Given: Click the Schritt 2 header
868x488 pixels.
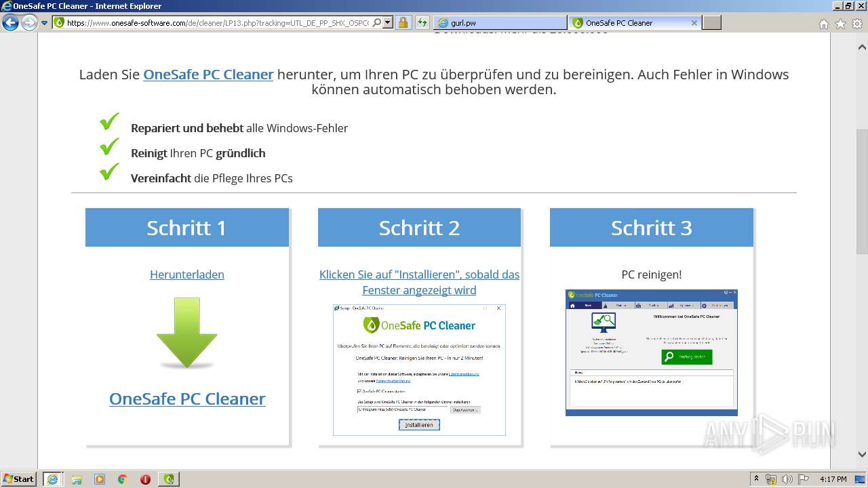Looking at the screenshot, I should point(419,228).
